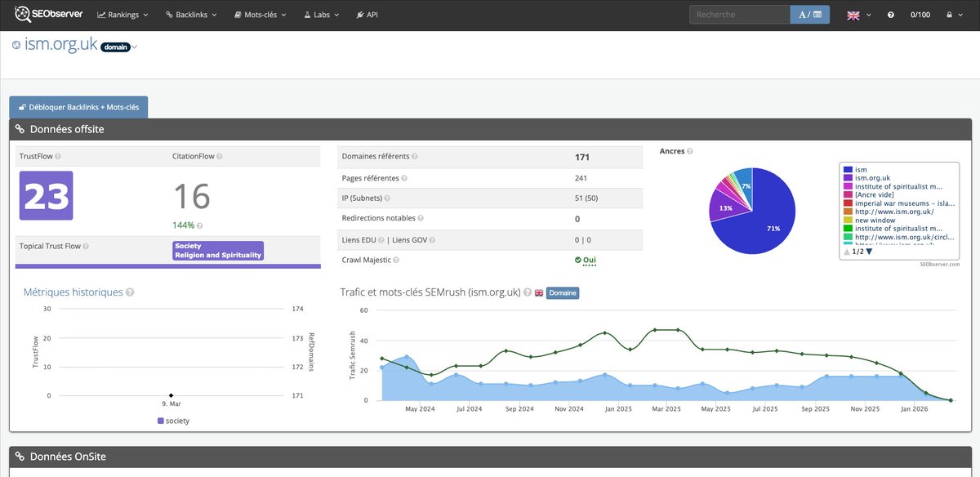Toggle the society legend series
The image size is (980, 477).
pos(172,421)
